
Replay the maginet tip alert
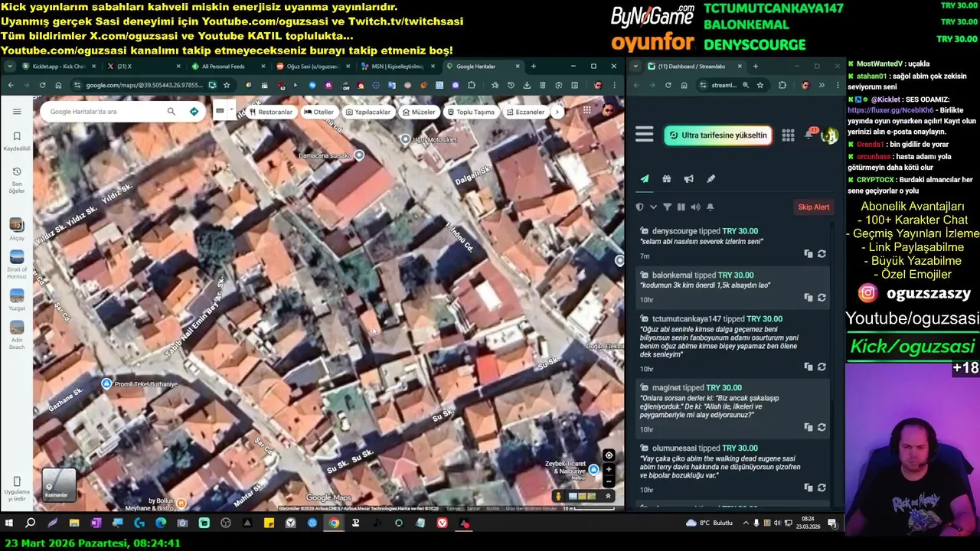[822, 428]
